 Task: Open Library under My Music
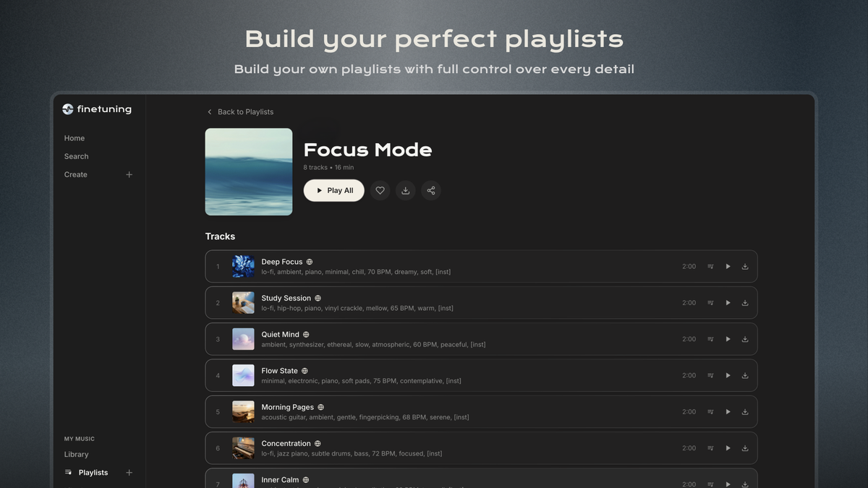76,454
